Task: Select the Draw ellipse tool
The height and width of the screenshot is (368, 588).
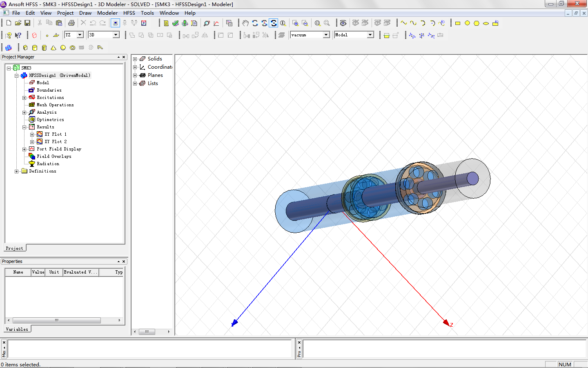Action: (x=486, y=23)
